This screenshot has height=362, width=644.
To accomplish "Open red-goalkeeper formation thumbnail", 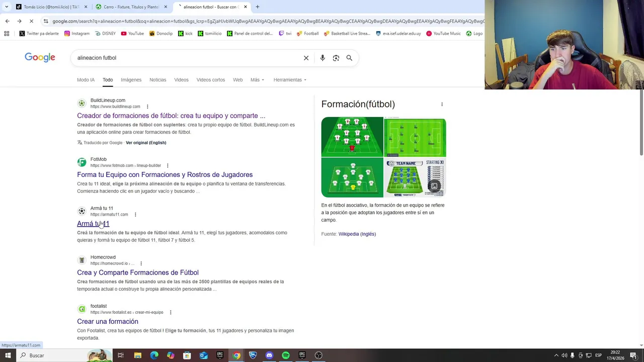I will (352, 136).
